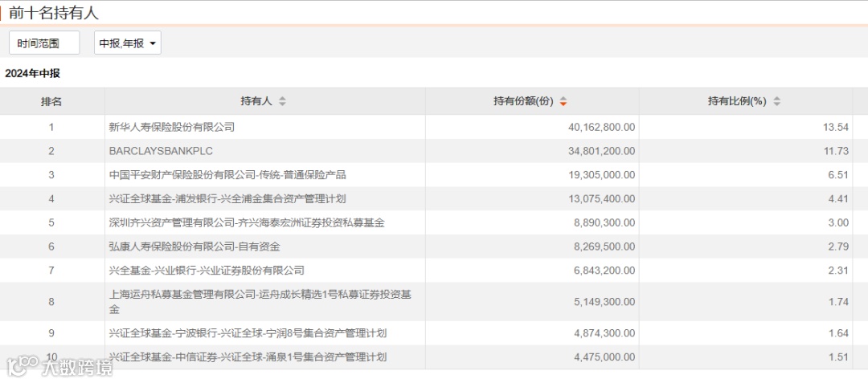Viewport: 868px width, 383px height.
Task: Click holding ratio 4.41
Action: [838, 199]
